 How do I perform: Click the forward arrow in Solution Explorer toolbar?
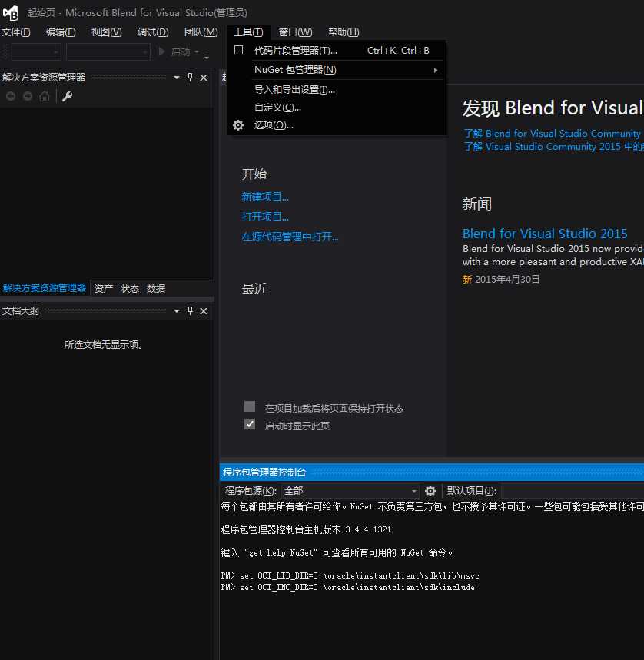(x=28, y=96)
